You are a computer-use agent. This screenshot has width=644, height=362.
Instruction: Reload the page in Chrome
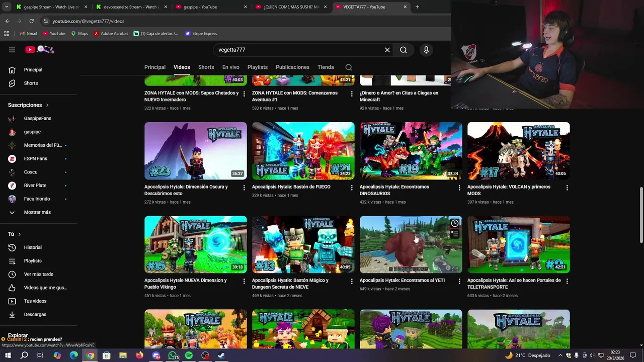pyautogui.click(x=31, y=21)
